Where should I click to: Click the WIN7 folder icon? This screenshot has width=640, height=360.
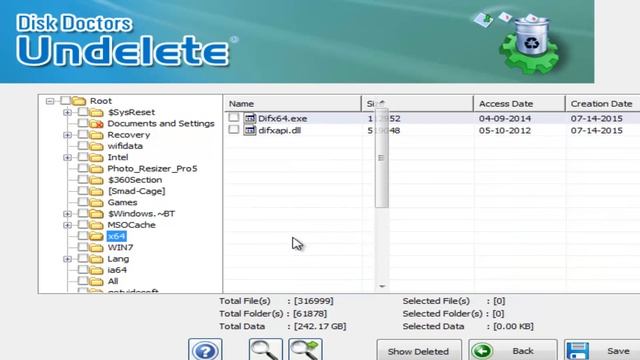pyautogui.click(x=97, y=247)
